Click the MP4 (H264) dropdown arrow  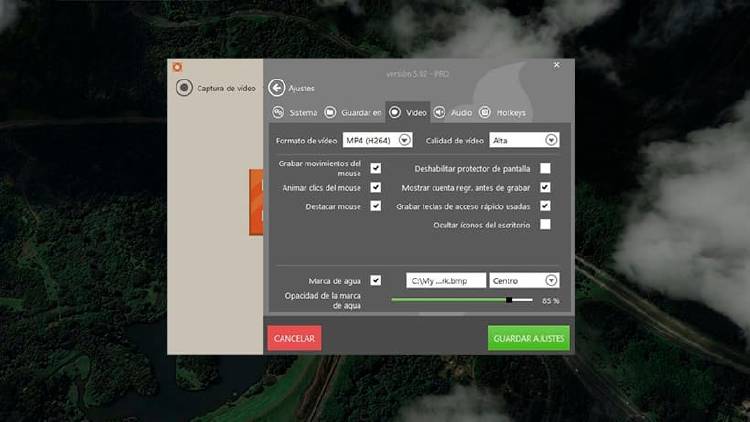point(405,140)
